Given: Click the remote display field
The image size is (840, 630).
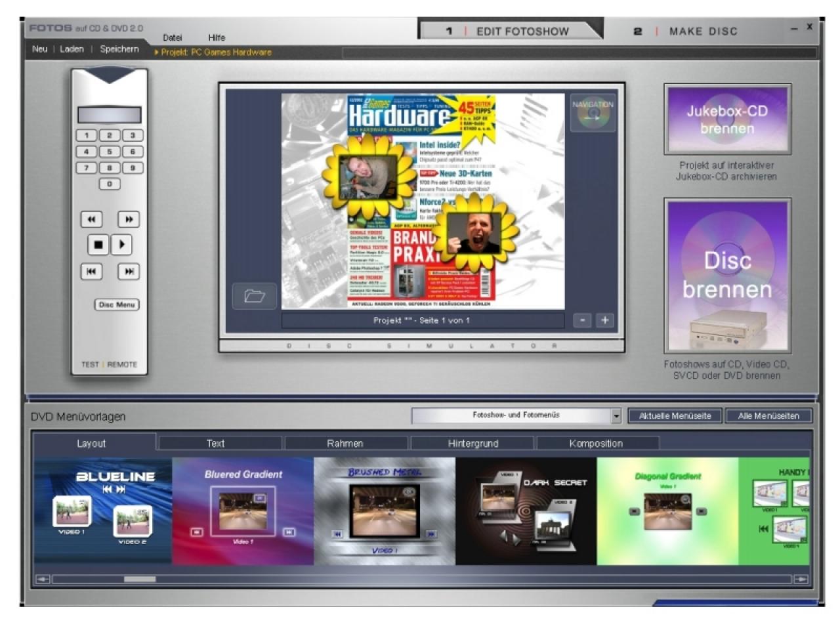Looking at the screenshot, I should pyautogui.click(x=109, y=115).
